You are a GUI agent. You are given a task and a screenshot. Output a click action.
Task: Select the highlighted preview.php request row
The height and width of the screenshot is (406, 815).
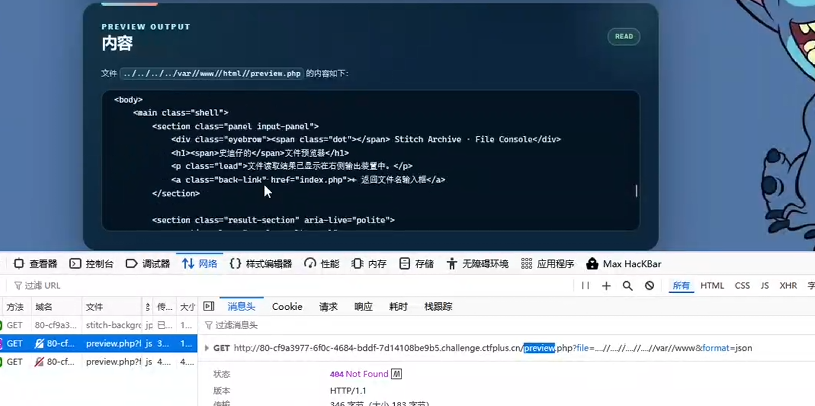[x=99, y=343]
